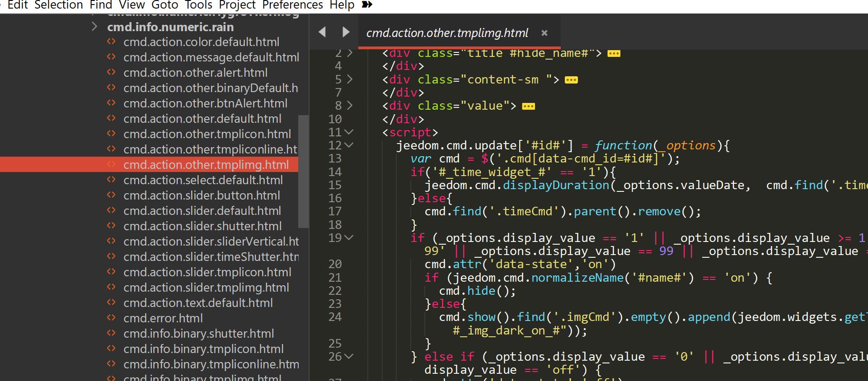
Task: Switch to cmd.action.other.tmplimg.html tab
Action: pos(447,33)
